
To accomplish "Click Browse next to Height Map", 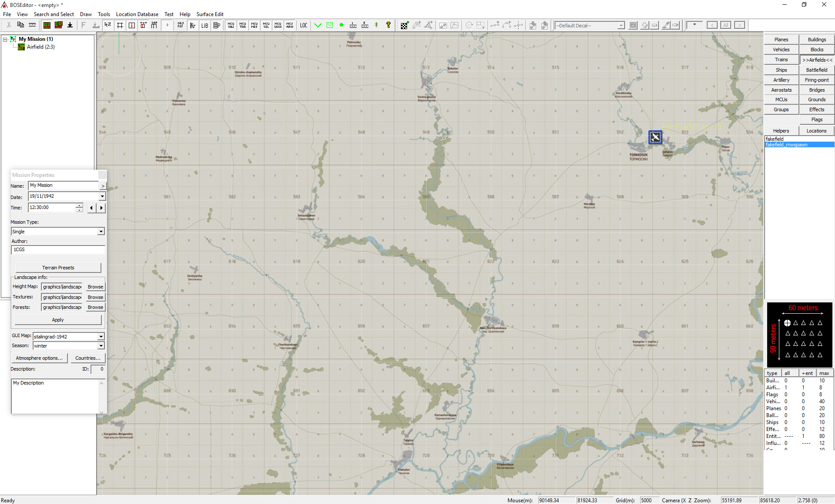I will point(95,287).
